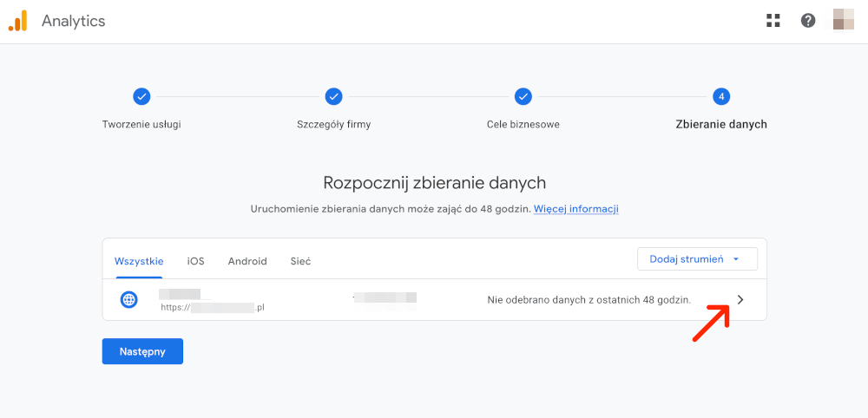Go to completed step Cele biznesowe checkmark
Image resolution: width=868 pixels, height=418 pixels.
click(x=523, y=97)
